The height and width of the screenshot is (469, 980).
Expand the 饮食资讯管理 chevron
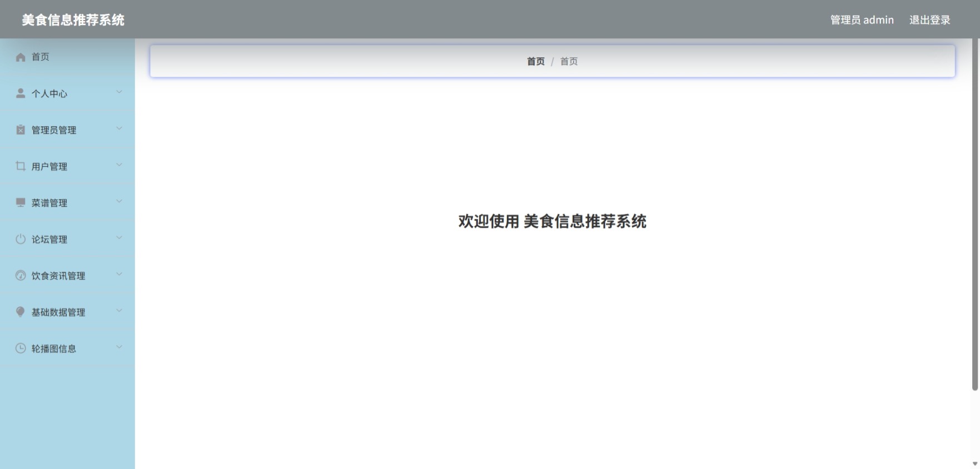coord(119,275)
